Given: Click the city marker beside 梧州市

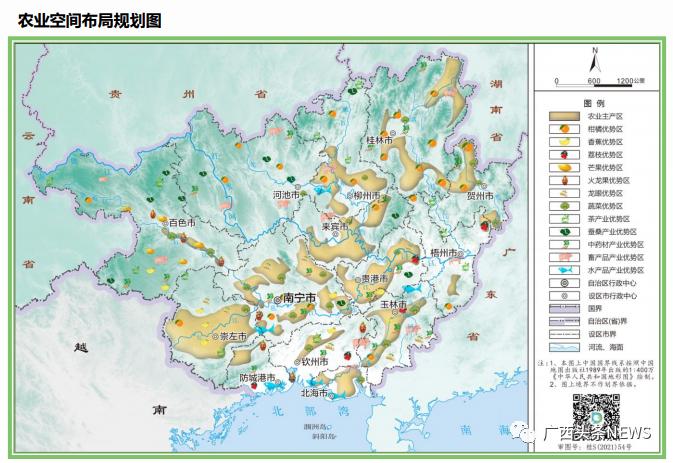Looking at the screenshot, I should [x=460, y=255].
